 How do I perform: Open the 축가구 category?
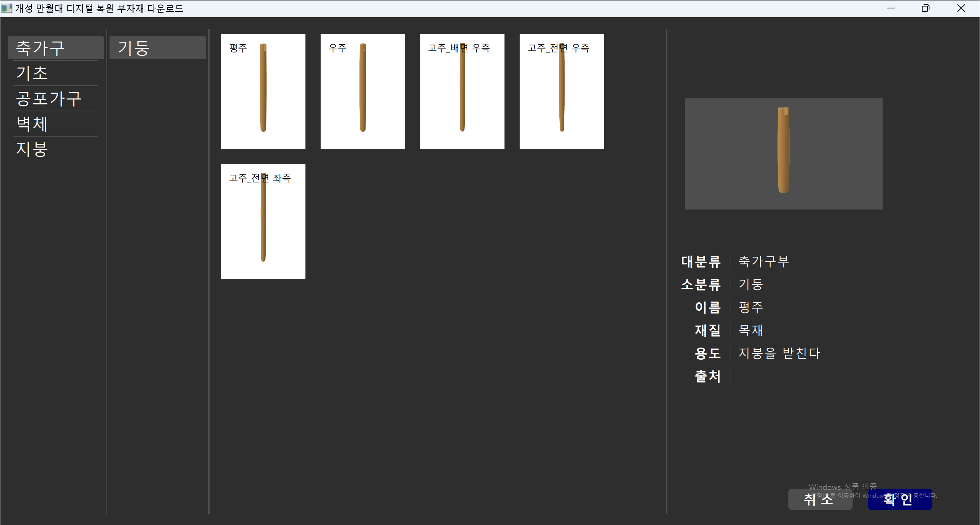pos(56,48)
